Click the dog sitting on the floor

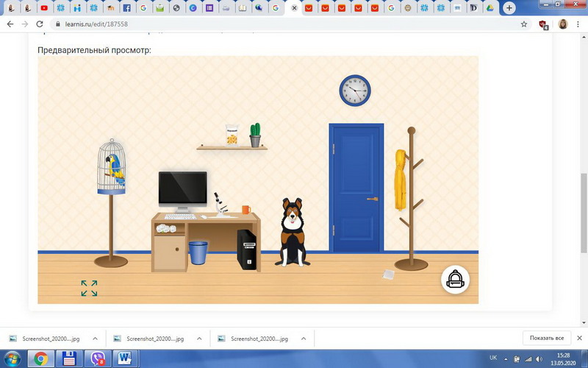[292, 233]
